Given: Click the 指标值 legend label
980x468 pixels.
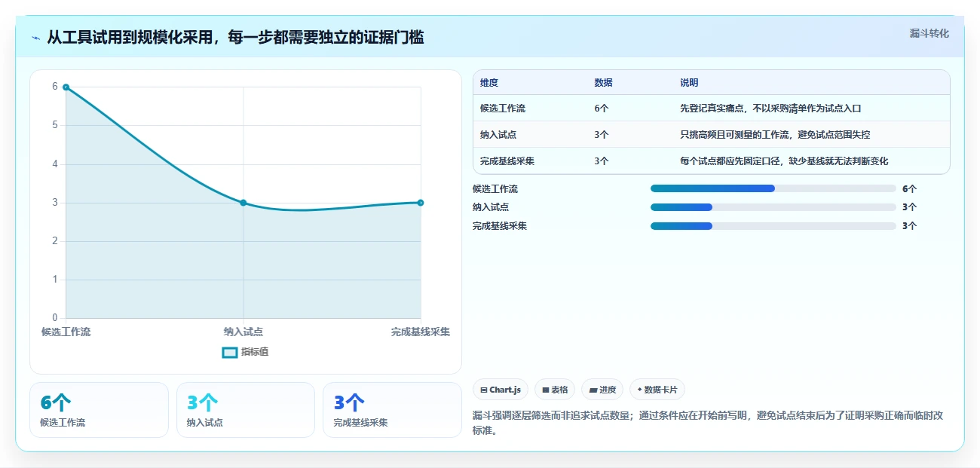Looking at the screenshot, I should (255, 352).
